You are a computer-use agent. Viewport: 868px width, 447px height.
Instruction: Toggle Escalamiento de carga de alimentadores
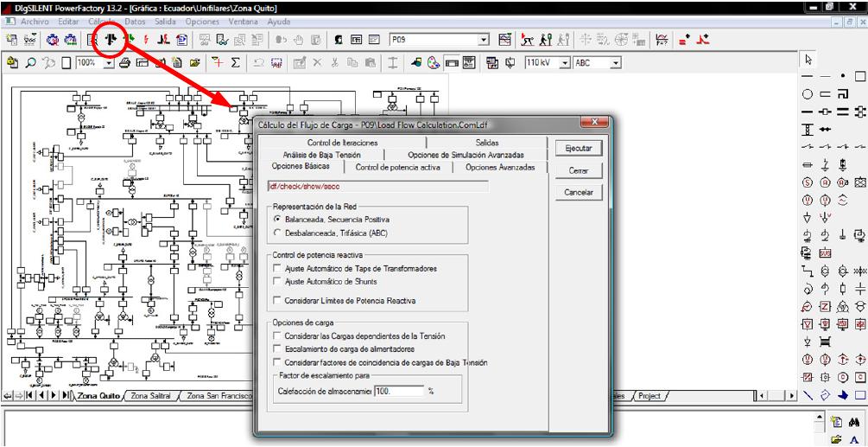tap(276, 348)
